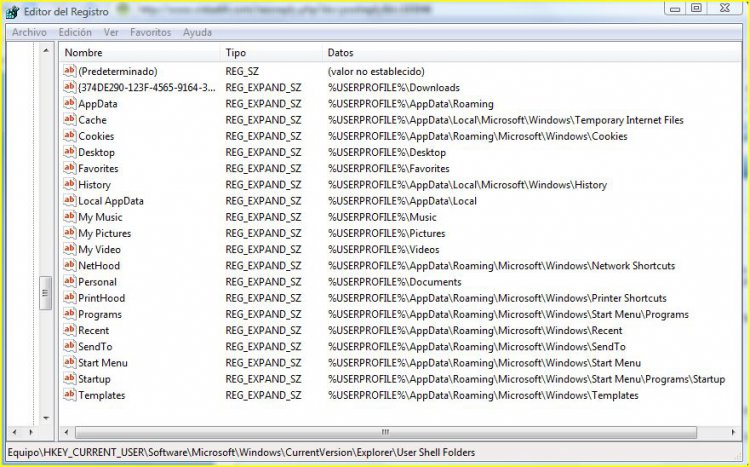Sort by the Nombre column header
Screen dimensions: 750x467
click(x=140, y=53)
